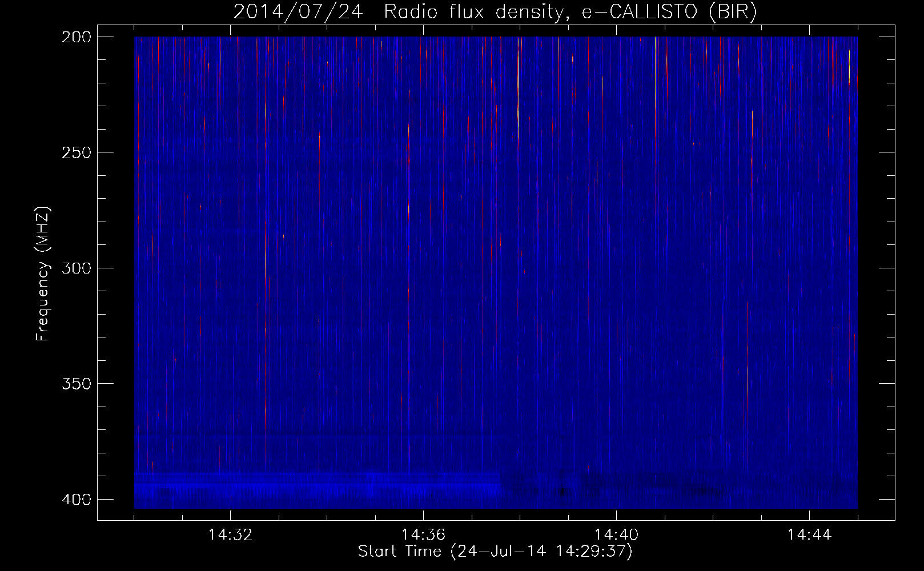Click the 350 frequency tick label
The height and width of the screenshot is (571, 924).
76,383
